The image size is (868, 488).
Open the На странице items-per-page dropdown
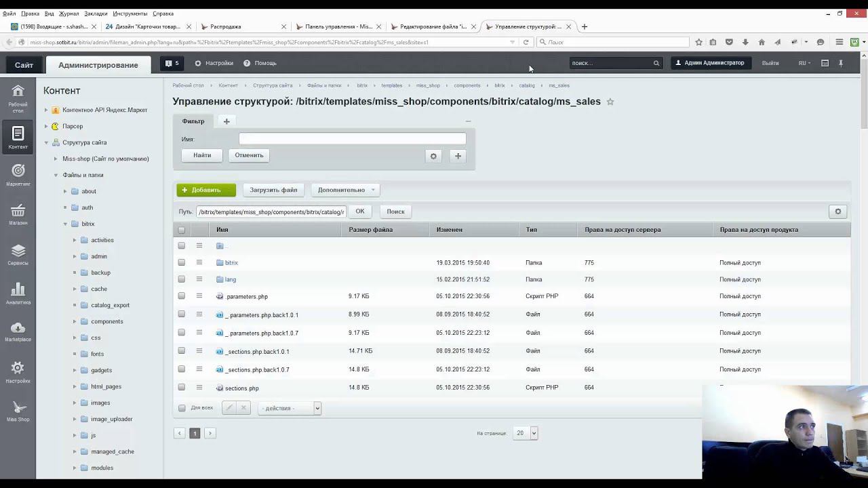(x=526, y=433)
